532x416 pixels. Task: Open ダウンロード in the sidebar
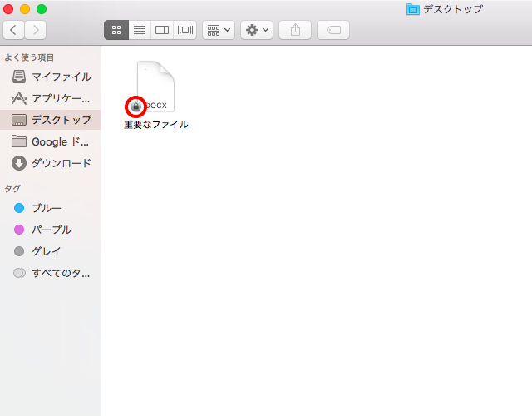pyautogui.click(x=50, y=163)
